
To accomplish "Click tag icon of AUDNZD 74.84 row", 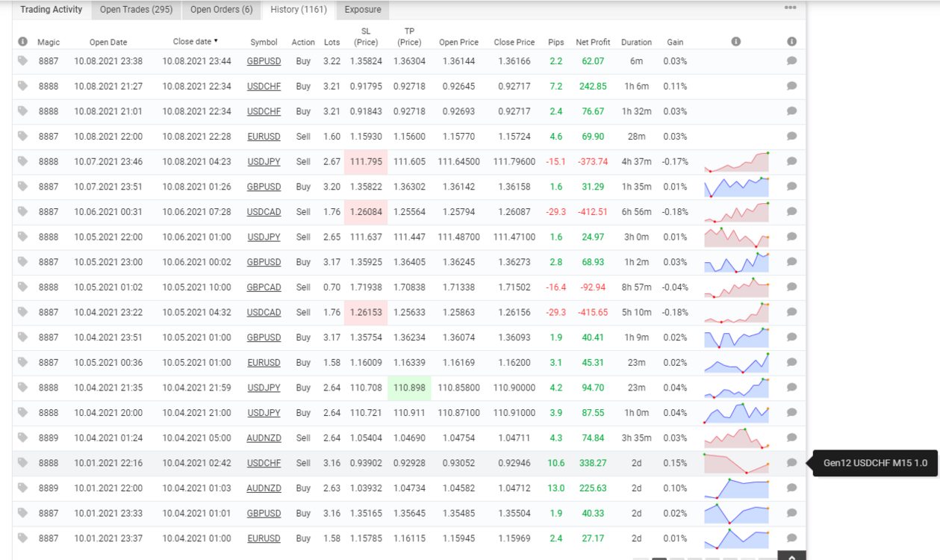I will coord(22,438).
